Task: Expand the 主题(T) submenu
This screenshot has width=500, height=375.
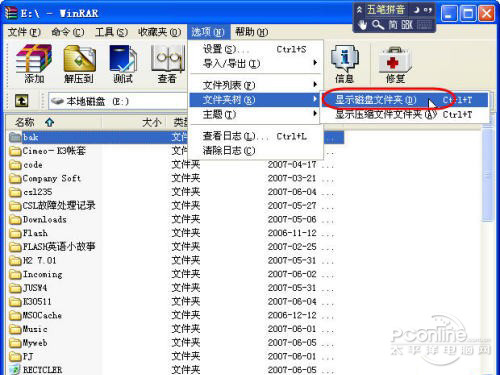Action: [255, 114]
